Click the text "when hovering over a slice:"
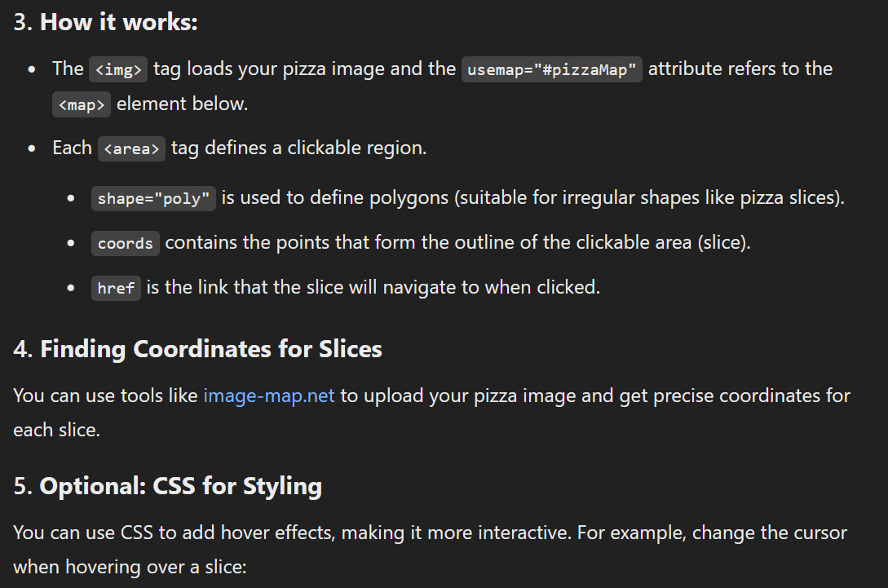 tap(130, 566)
